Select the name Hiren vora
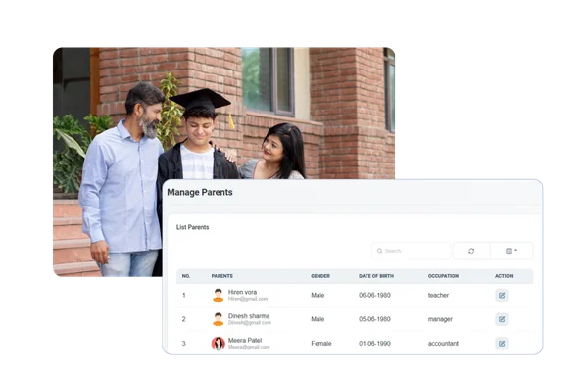 pyautogui.click(x=242, y=292)
